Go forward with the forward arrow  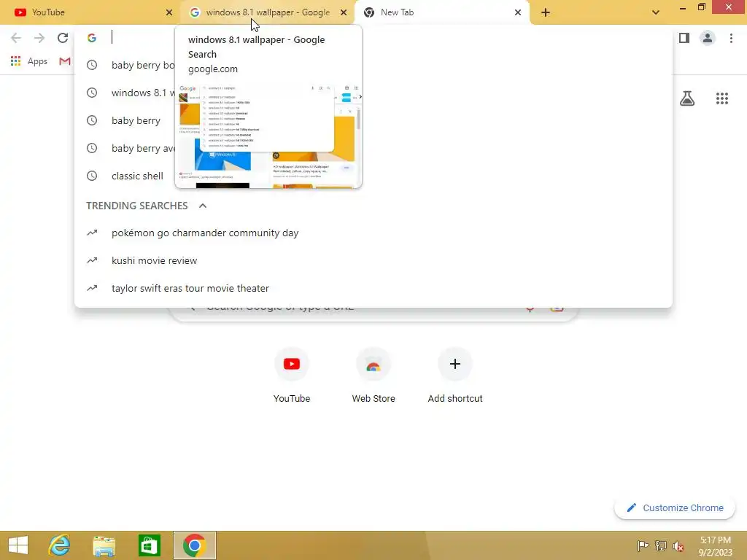(x=39, y=38)
